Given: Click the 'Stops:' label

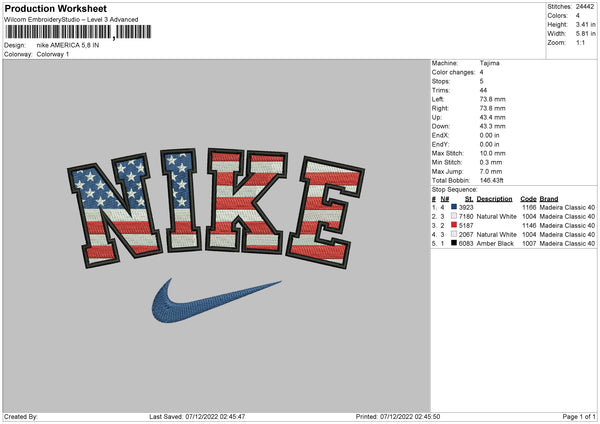Looking at the screenshot, I should coord(441,82).
